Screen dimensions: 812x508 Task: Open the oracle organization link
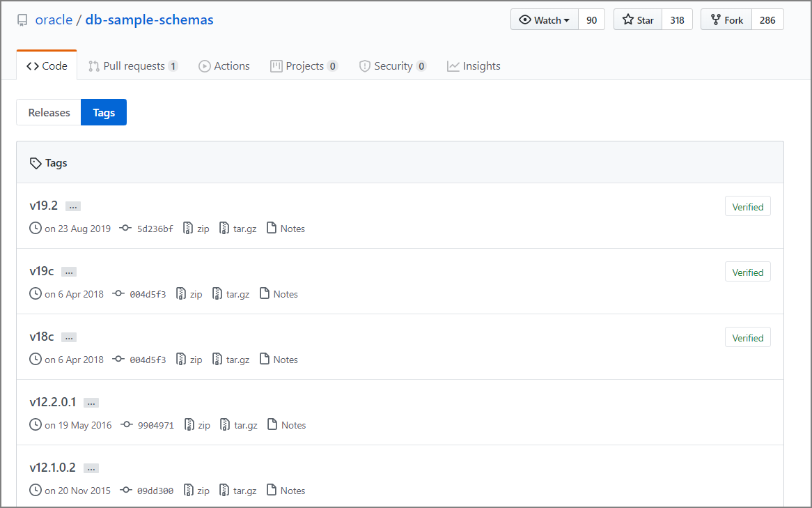point(54,20)
